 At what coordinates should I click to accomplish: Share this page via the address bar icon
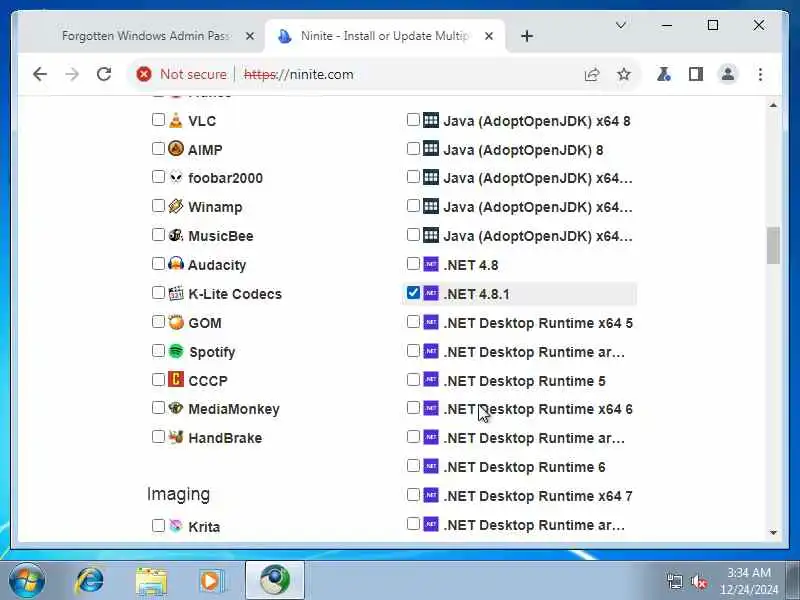pos(592,74)
